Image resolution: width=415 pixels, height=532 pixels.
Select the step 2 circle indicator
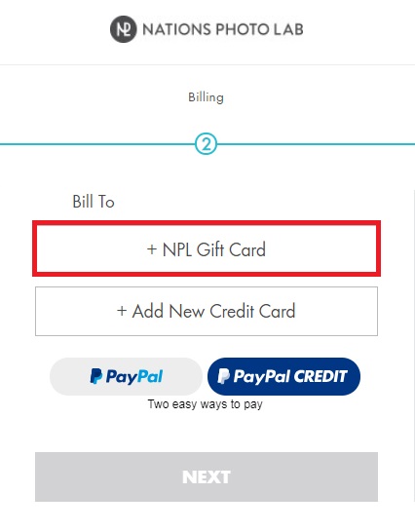point(206,144)
